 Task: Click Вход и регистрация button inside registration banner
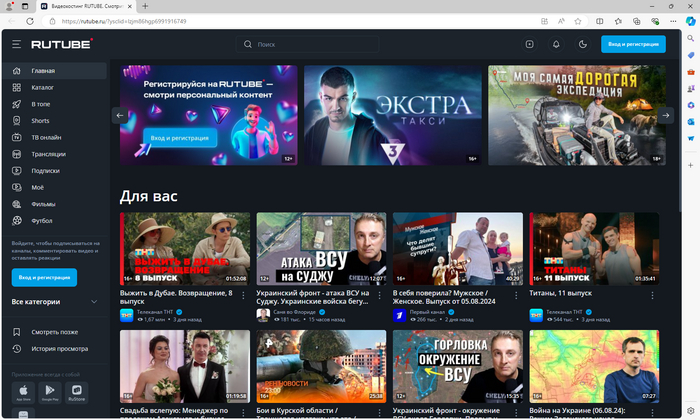click(180, 138)
